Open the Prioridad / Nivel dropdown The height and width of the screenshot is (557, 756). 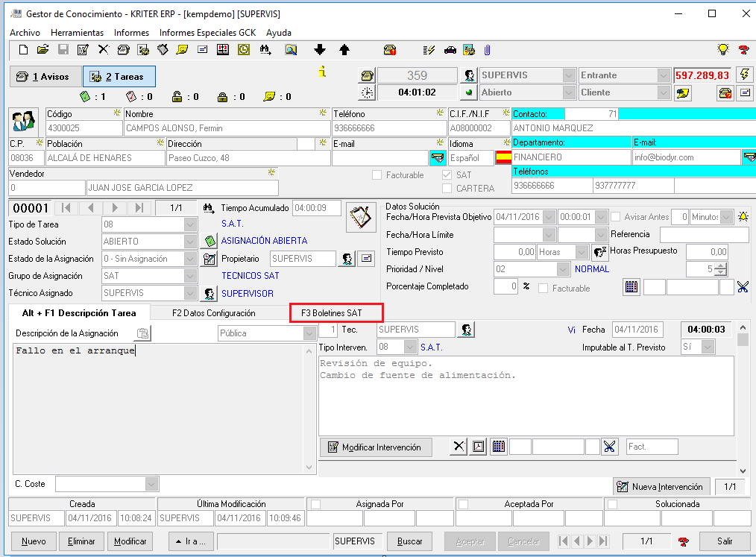(x=563, y=269)
